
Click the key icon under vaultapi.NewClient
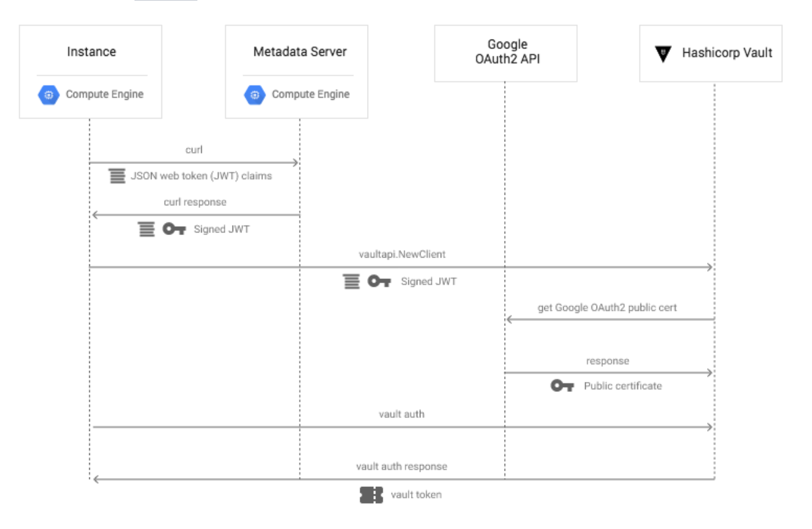click(x=379, y=281)
